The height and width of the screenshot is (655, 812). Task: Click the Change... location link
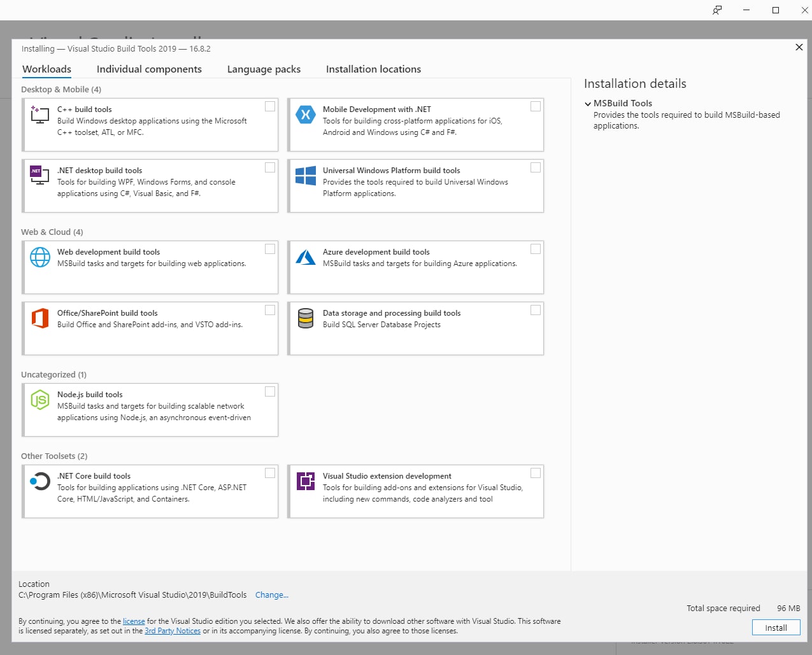pos(272,595)
